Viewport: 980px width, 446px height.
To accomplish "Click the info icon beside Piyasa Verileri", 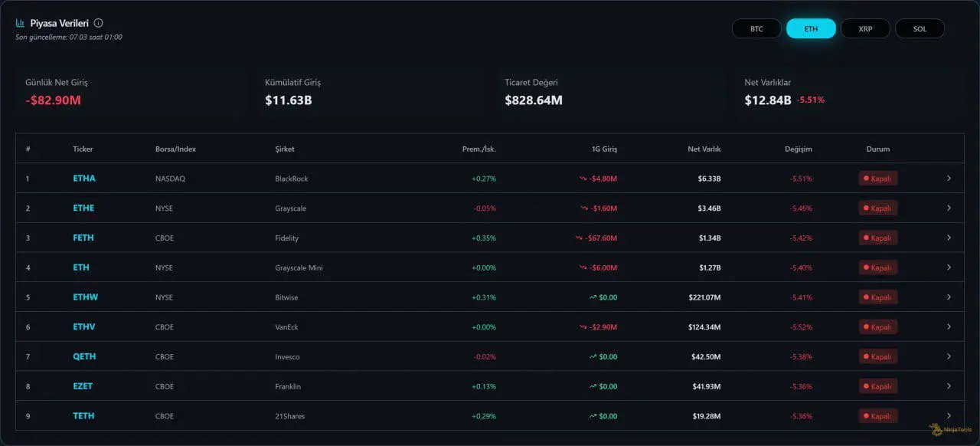I will coord(98,23).
